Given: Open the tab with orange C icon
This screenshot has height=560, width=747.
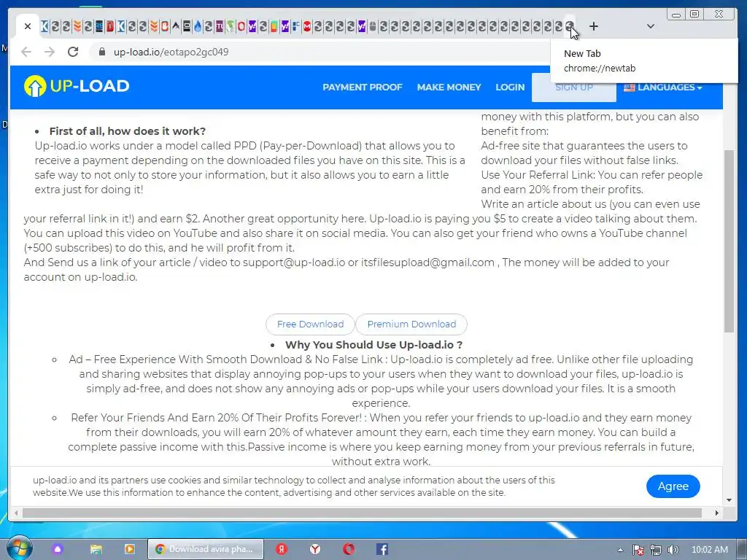Looking at the screenshot, I should (165, 26).
